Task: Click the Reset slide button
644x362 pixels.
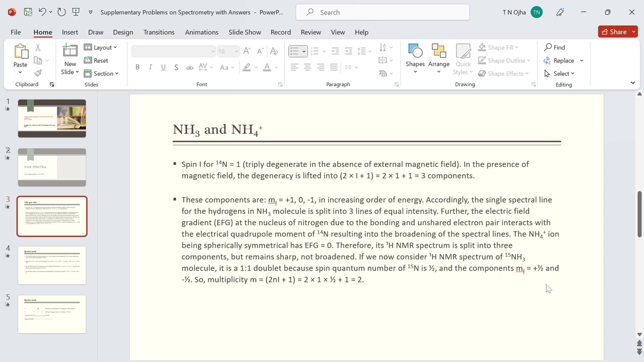Action: (96, 60)
